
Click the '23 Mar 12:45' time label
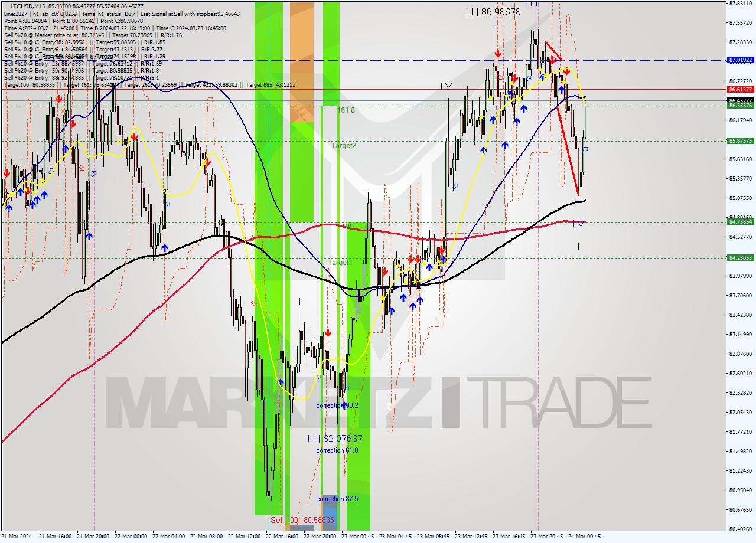pos(471,537)
